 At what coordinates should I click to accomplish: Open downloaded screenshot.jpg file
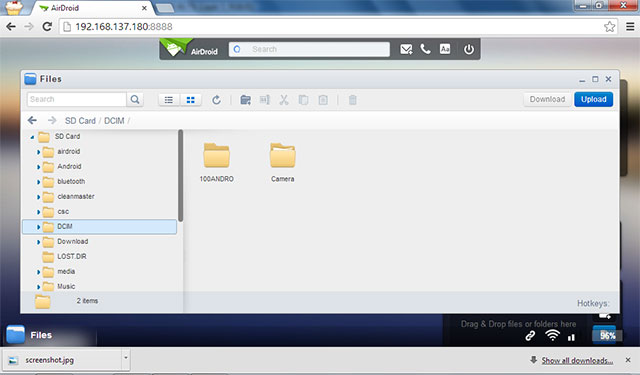coord(63,360)
